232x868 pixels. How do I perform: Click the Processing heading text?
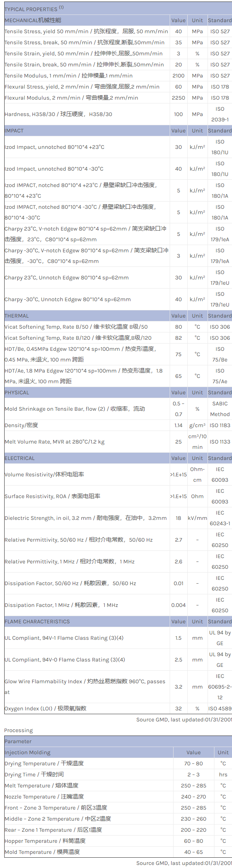tap(18, 730)
